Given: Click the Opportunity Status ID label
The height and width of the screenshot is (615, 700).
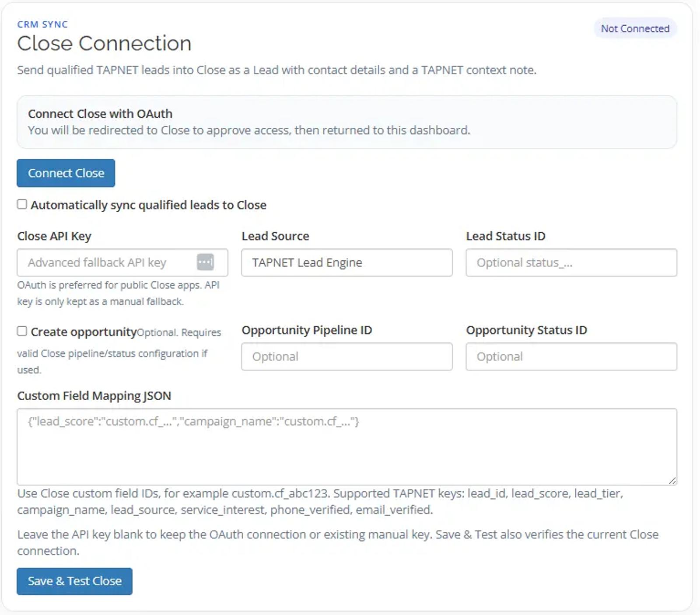Looking at the screenshot, I should click(527, 330).
